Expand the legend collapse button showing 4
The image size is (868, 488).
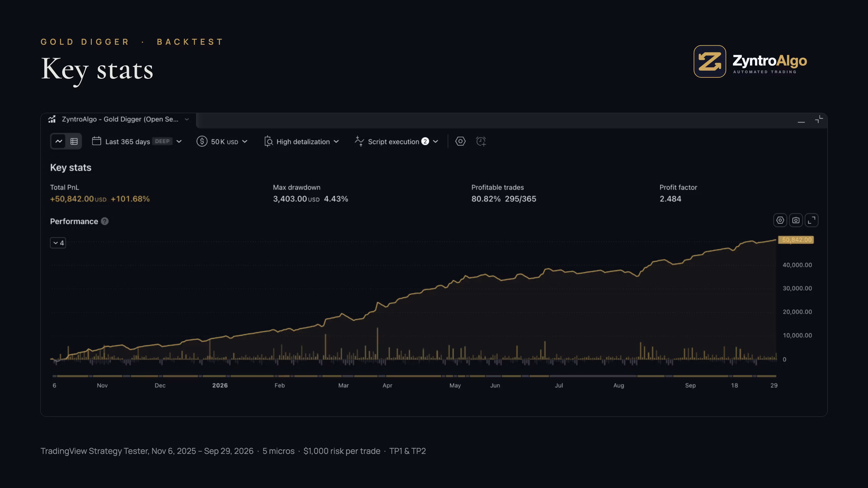coord(58,243)
